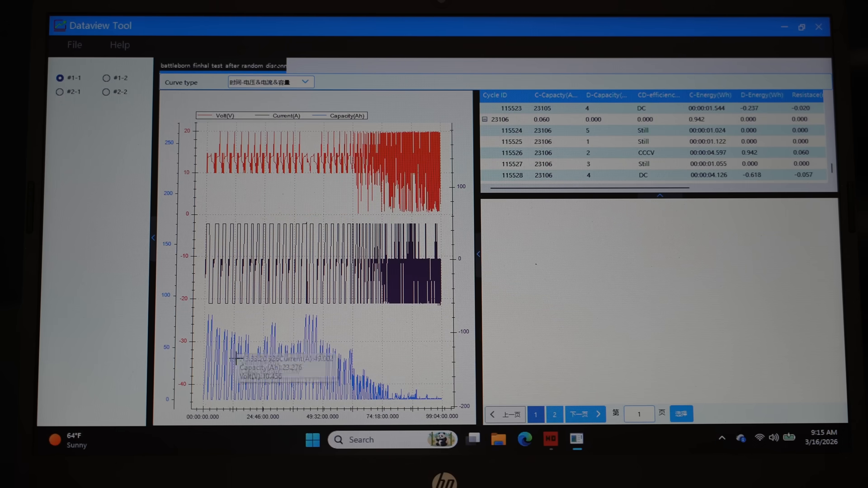Screen dimensions: 868x488
Task: Click the blue page jump confirm button
Action: coord(681,413)
